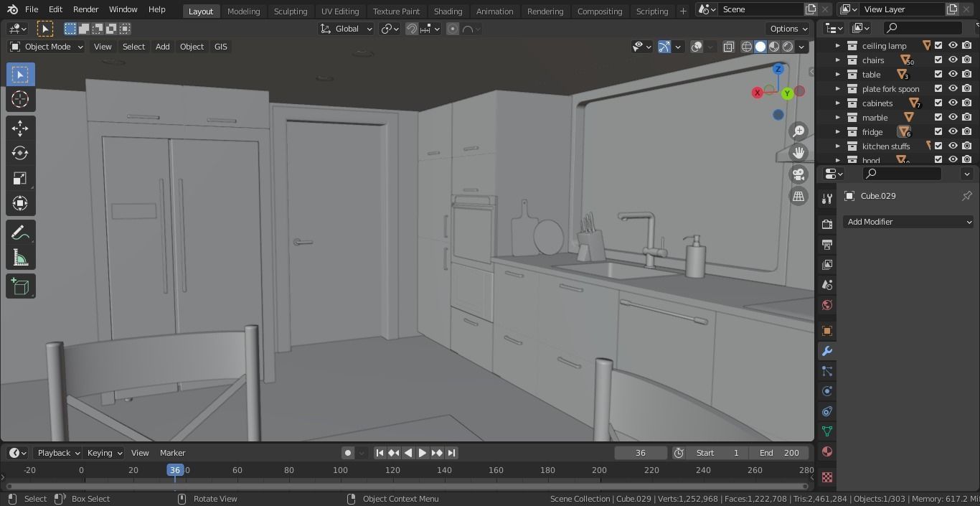980x506 pixels.
Task: Hide the chairs collection in viewport
Action: click(953, 60)
